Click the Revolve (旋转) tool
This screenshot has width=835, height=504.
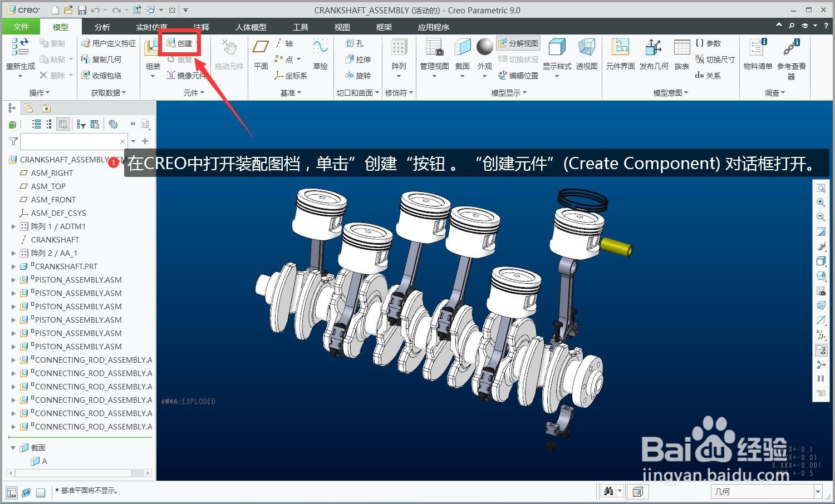(357, 76)
